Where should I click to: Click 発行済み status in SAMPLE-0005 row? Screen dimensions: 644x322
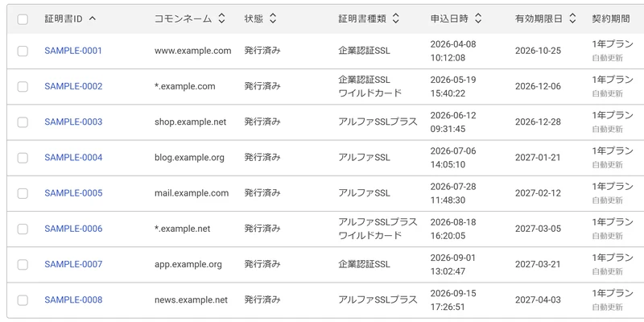click(262, 193)
